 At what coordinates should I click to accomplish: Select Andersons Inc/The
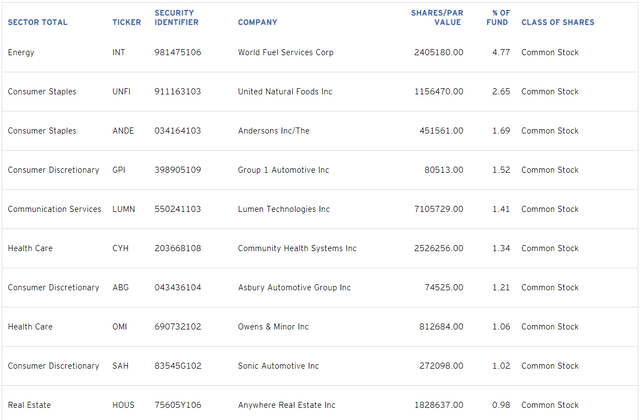click(274, 131)
